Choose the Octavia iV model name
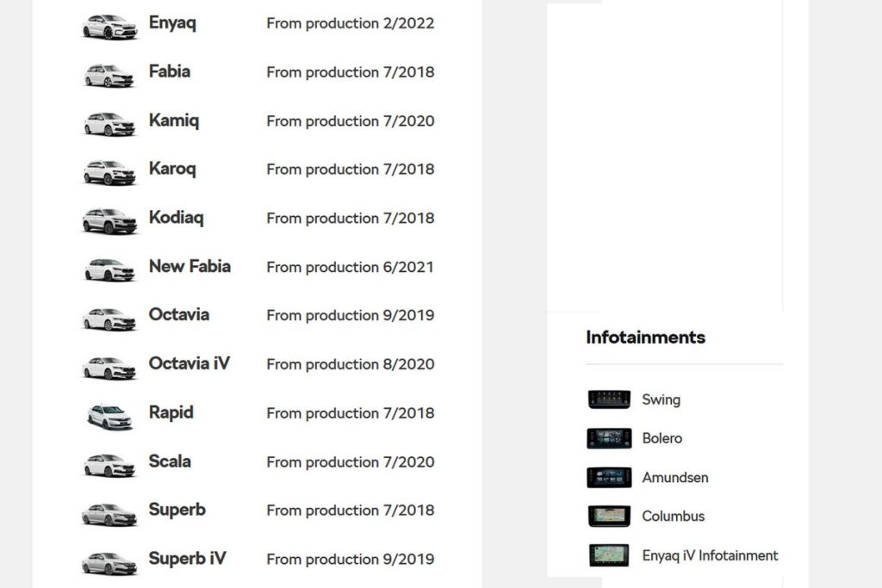This screenshot has width=882, height=588. [x=189, y=363]
